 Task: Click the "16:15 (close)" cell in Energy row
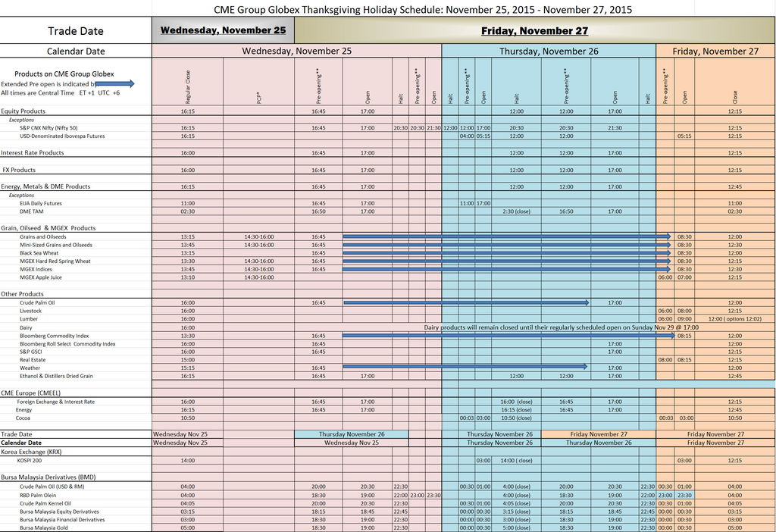click(x=516, y=410)
